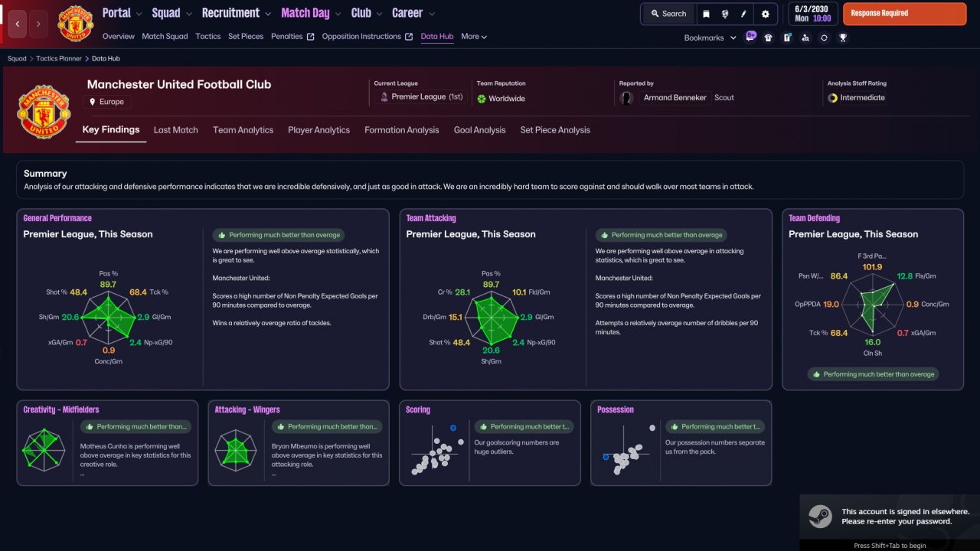
Task: Click the scouting search icon in bookmarks bar
Action: pyautogui.click(x=805, y=37)
